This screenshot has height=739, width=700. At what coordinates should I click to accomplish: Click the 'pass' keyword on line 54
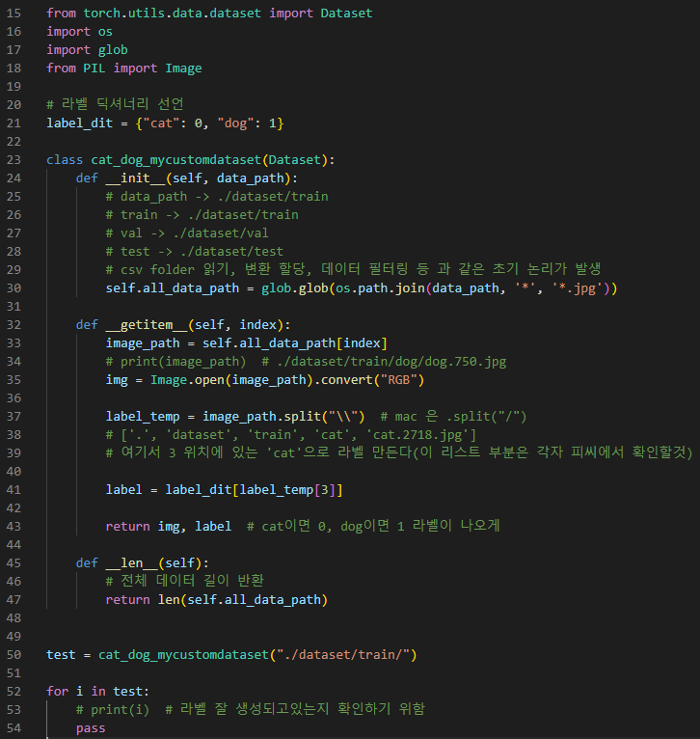point(91,728)
